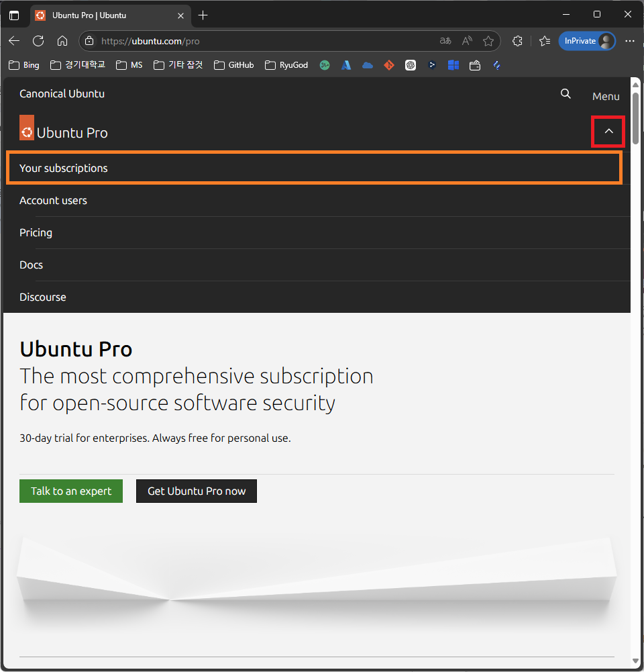Screen dimensions: 644x672
Task: View site information lock icon
Action: pos(89,41)
